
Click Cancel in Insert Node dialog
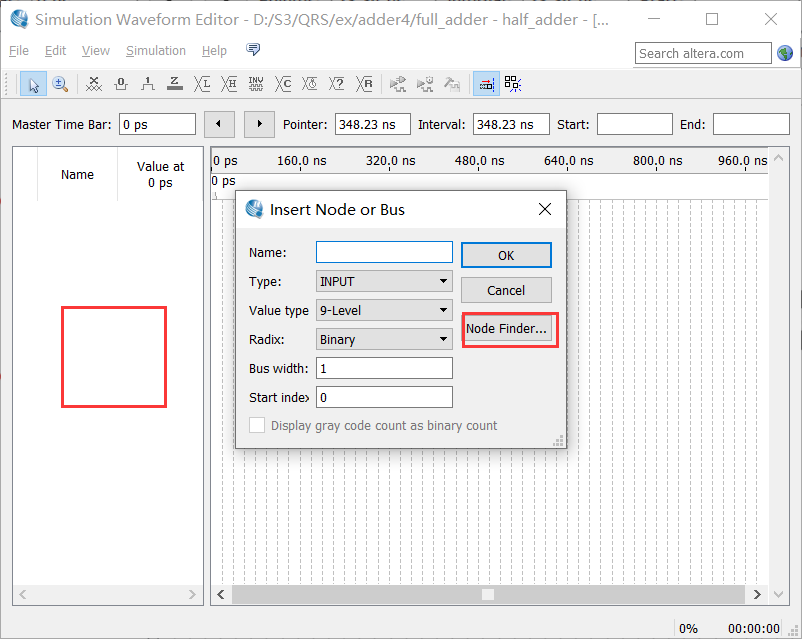[x=506, y=290]
